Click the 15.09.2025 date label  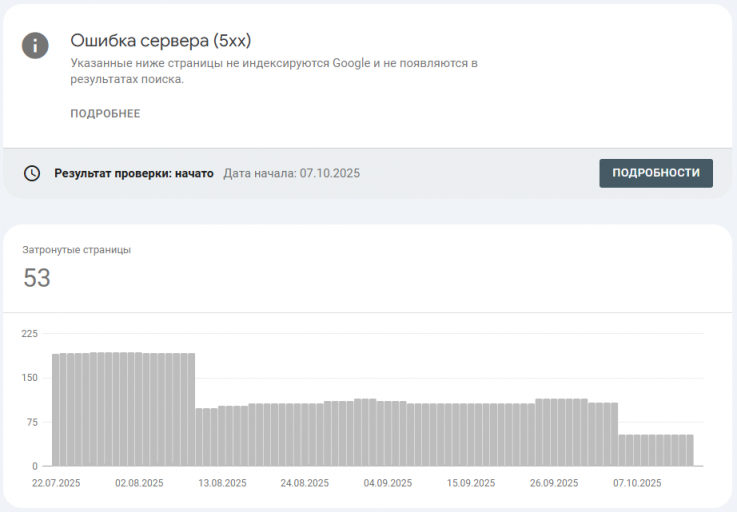coord(471,483)
